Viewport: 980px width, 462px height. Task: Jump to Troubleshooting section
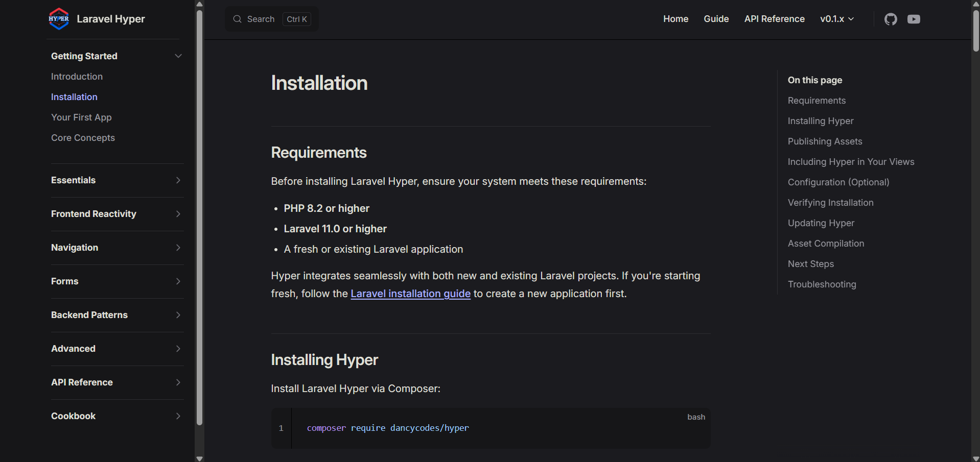[x=822, y=284]
